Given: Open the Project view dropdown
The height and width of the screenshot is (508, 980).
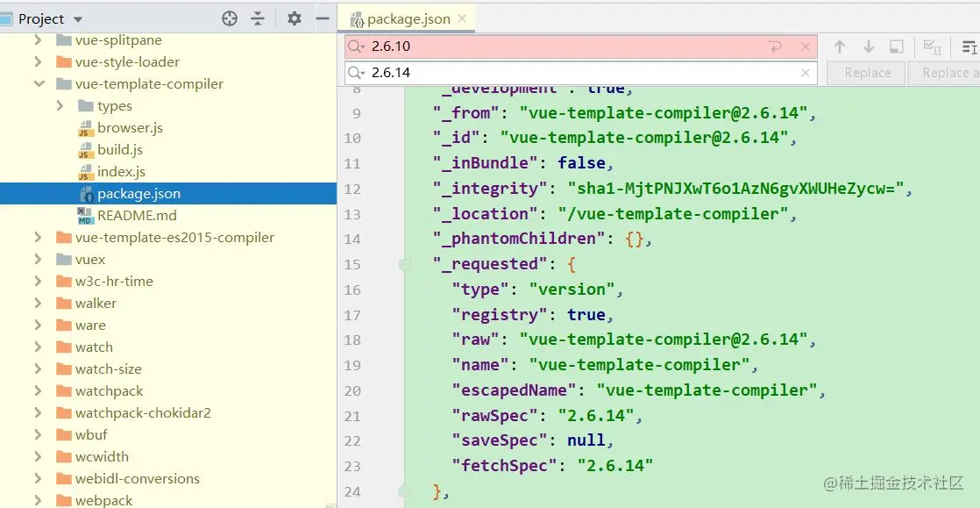Looking at the screenshot, I should (78, 19).
